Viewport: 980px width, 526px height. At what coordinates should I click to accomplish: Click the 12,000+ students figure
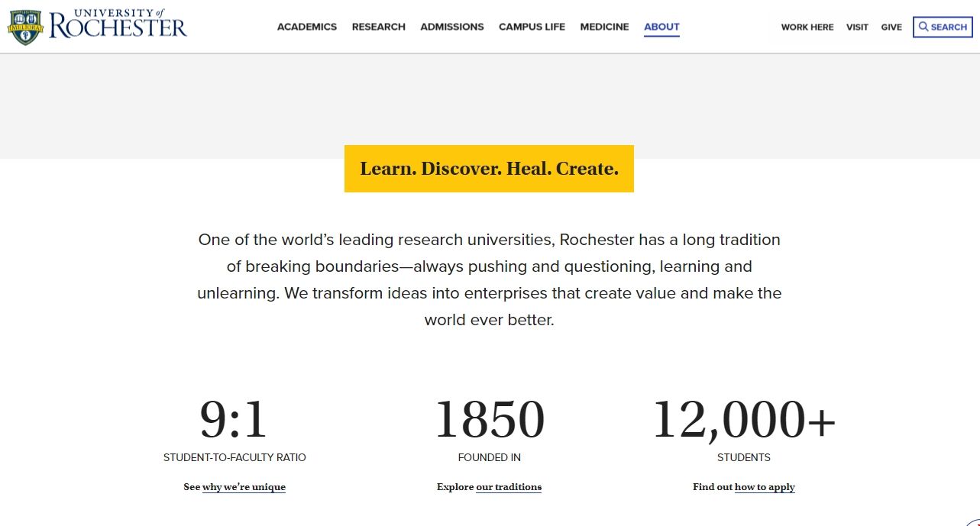click(743, 420)
